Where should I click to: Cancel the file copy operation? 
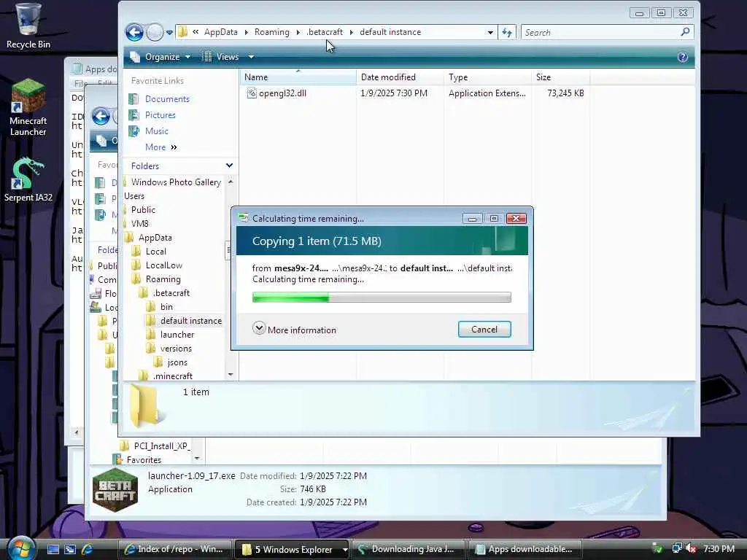484,330
